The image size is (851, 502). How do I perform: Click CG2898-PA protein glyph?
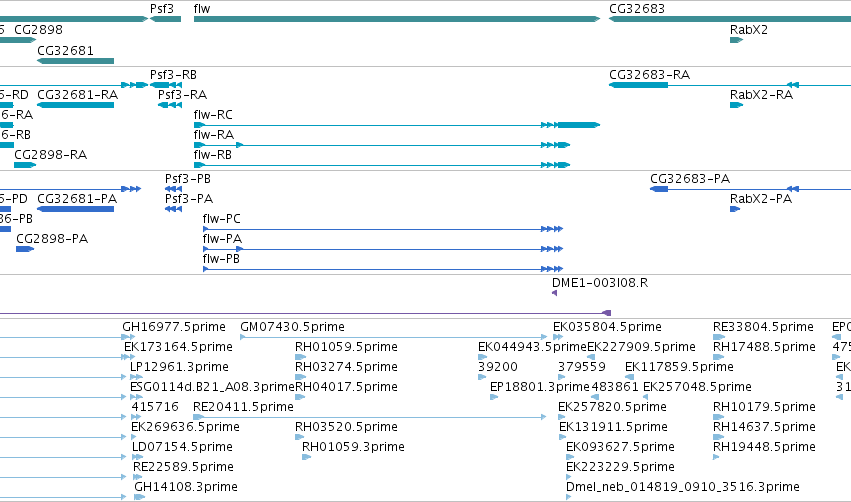[x=25, y=249]
